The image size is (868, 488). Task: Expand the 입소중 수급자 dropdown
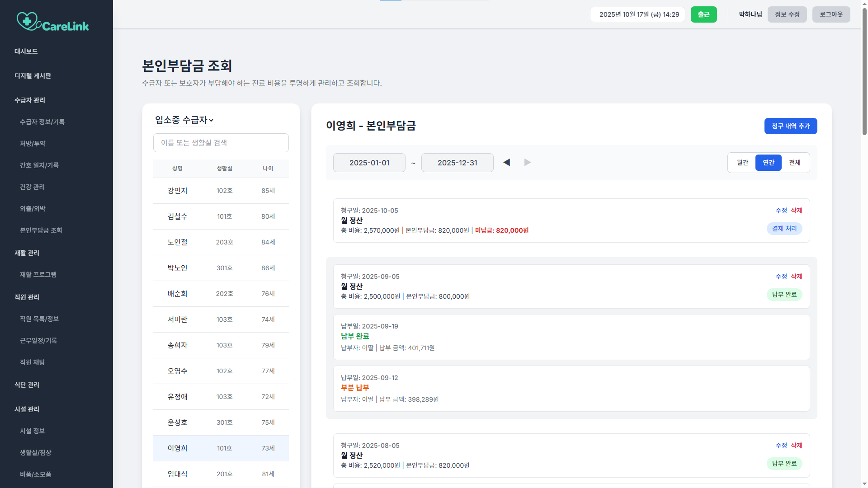click(x=184, y=120)
